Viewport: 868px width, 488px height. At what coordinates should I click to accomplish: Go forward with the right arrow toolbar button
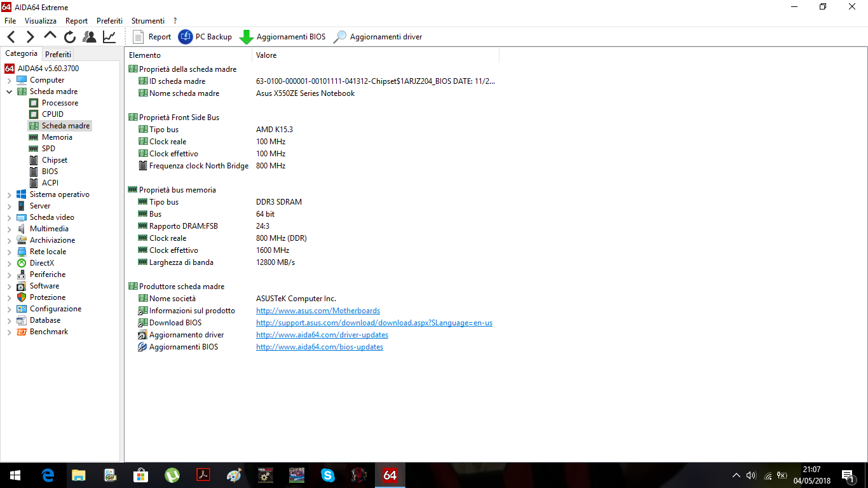pyautogui.click(x=31, y=37)
